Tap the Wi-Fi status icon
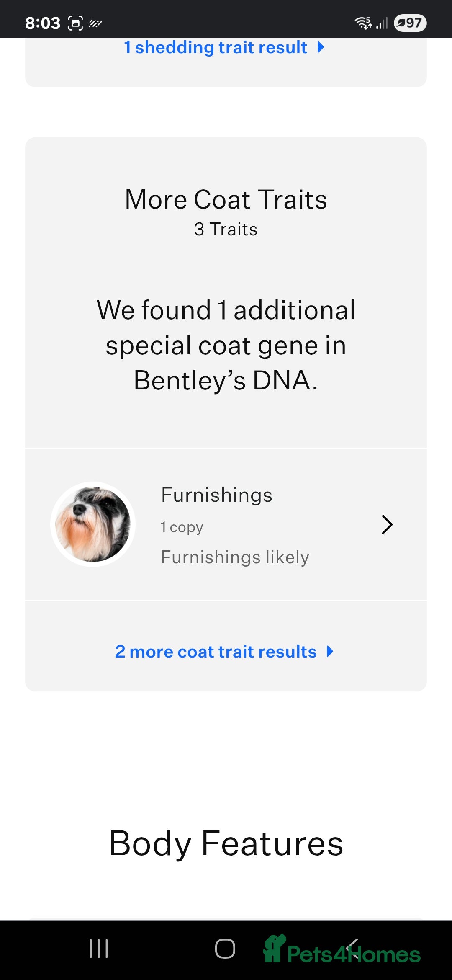This screenshot has width=452, height=980. 363,23
